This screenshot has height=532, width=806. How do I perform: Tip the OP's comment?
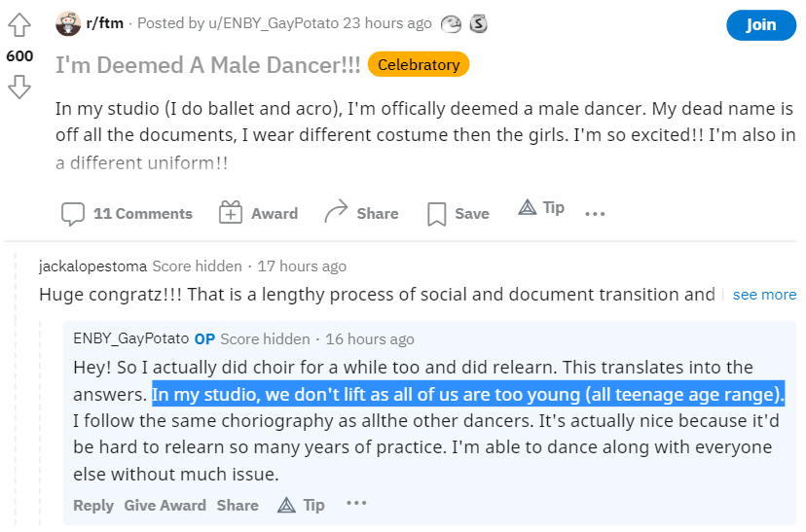(301, 506)
